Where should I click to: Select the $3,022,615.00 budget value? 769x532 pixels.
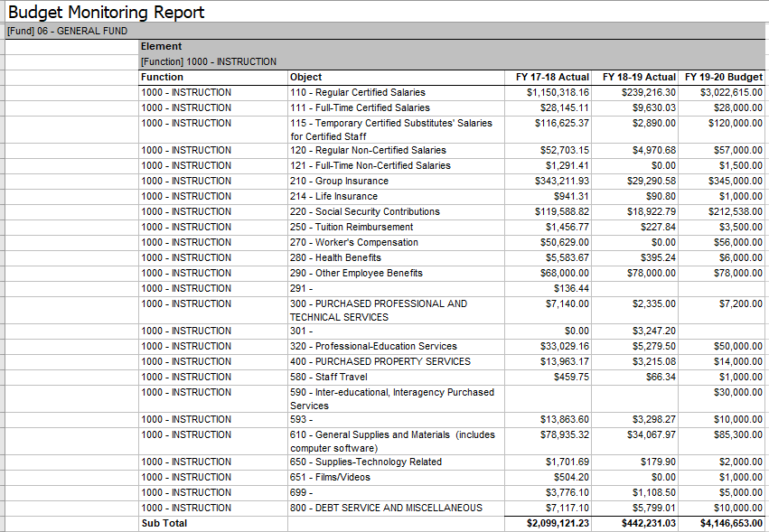click(731, 93)
